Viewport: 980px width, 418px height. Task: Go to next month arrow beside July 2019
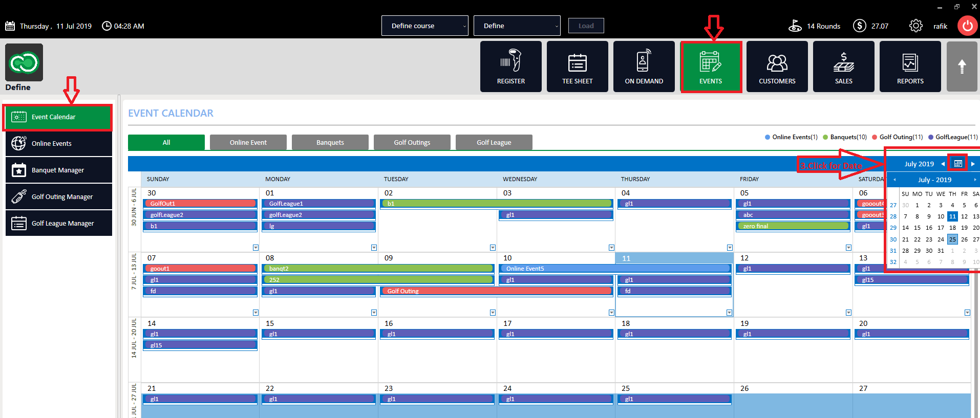(973, 164)
